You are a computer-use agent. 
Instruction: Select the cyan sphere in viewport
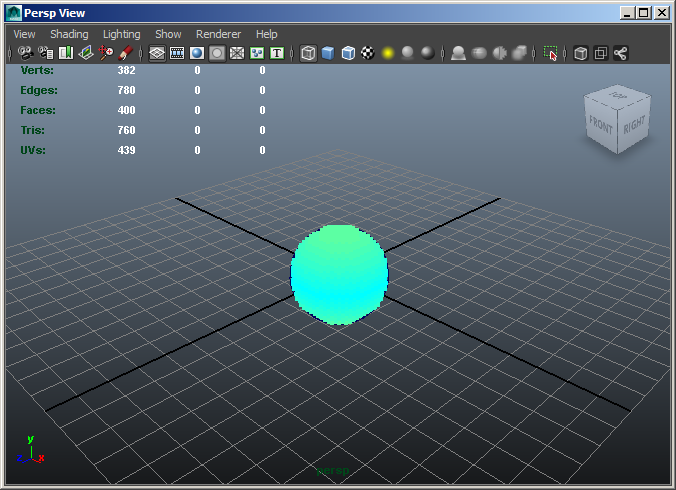pos(339,275)
